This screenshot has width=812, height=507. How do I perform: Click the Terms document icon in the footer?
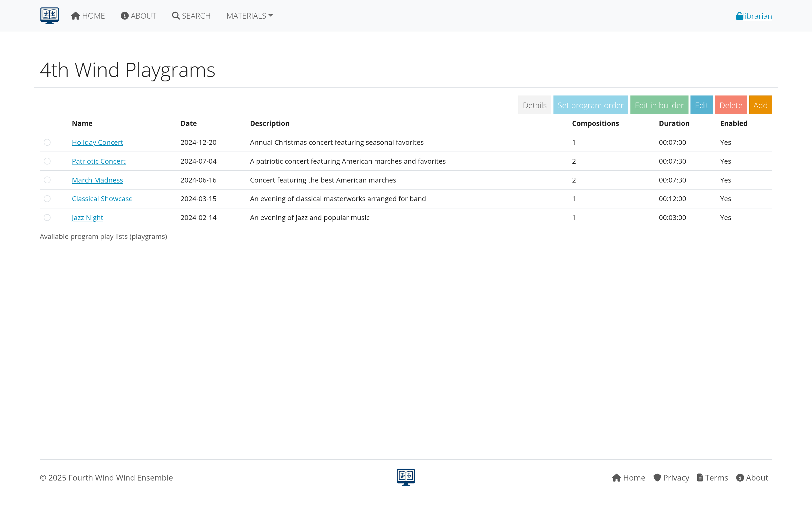tap(700, 477)
